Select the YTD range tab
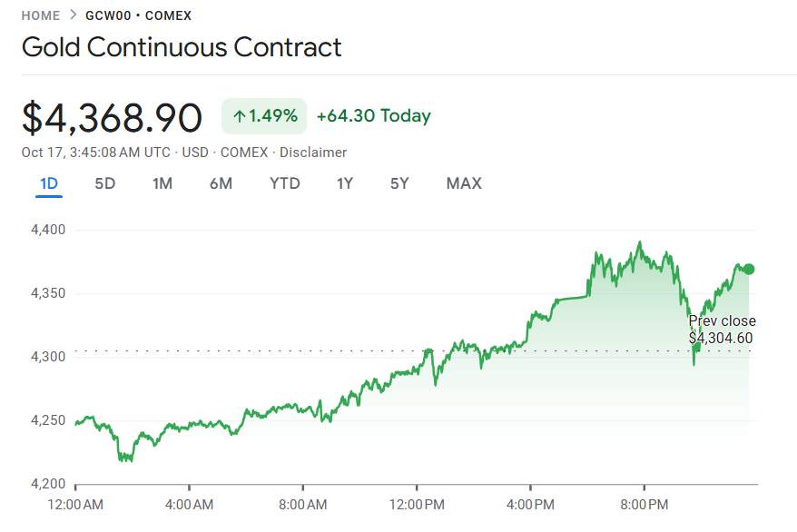 285,183
